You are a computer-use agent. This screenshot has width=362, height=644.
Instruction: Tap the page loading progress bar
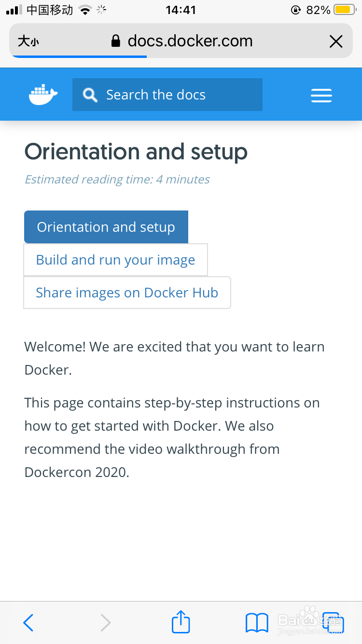79,56
